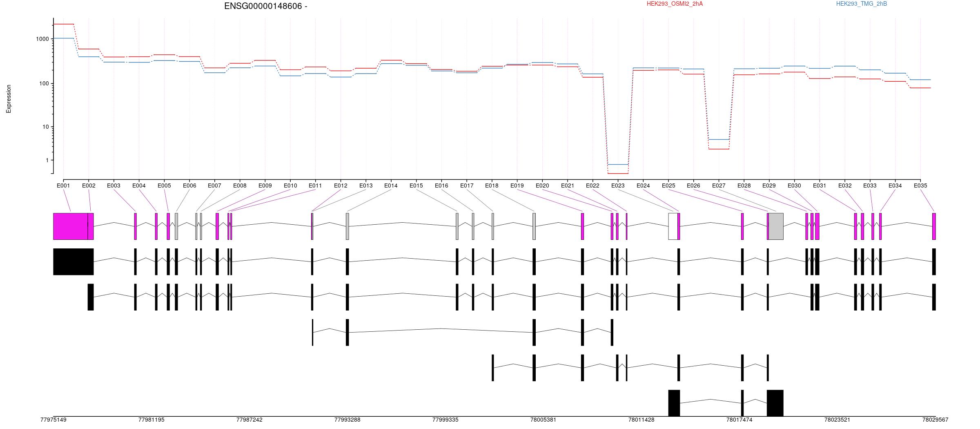The height and width of the screenshot is (429, 980).
Task: Click exon label E030
Action: (794, 185)
